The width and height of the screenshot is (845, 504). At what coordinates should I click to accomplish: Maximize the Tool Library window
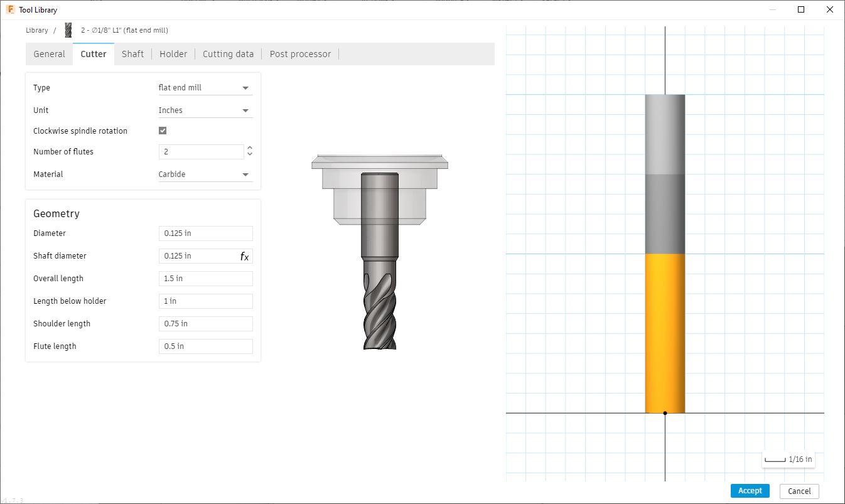pyautogui.click(x=801, y=9)
